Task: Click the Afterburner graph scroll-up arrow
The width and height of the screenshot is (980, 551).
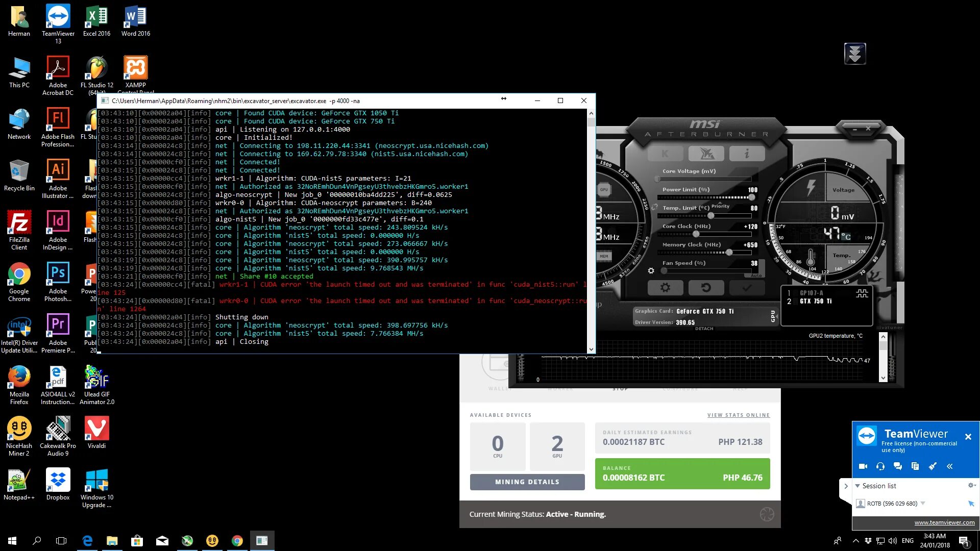Action: pos(883,337)
